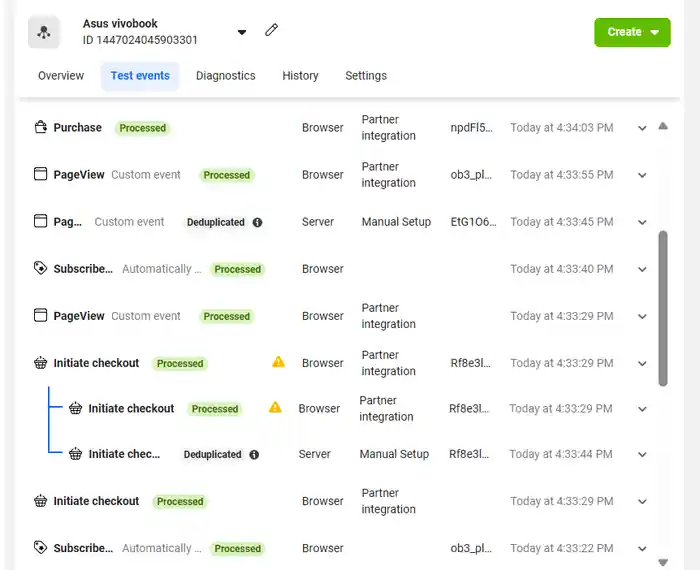The width and height of the screenshot is (700, 570).
Task: Click timestamp Today at 4:33:44 PM
Action: (561, 454)
